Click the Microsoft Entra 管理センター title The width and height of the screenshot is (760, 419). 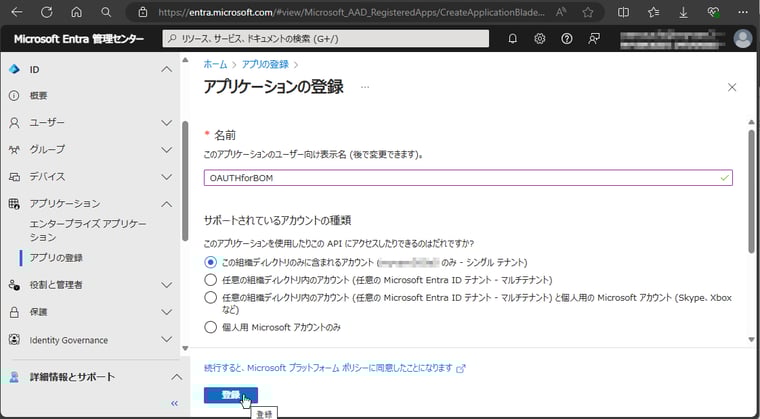(79, 39)
